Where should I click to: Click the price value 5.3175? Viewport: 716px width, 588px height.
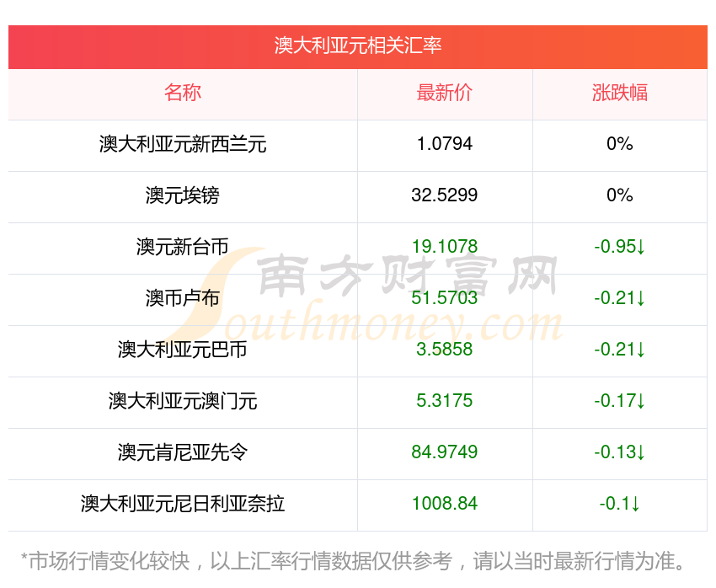(x=444, y=401)
